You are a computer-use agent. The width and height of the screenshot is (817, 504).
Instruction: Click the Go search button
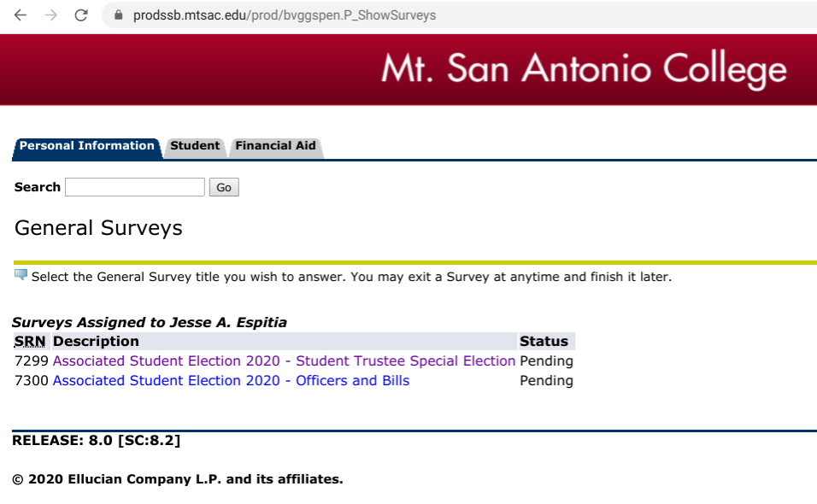224,187
